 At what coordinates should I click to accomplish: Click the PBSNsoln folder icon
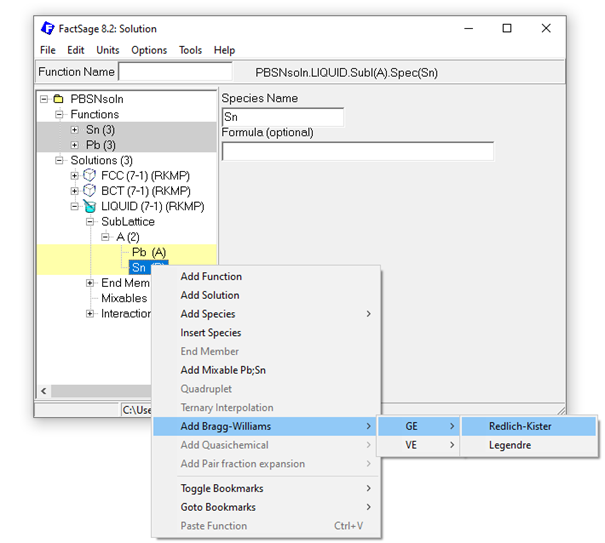click(58, 99)
